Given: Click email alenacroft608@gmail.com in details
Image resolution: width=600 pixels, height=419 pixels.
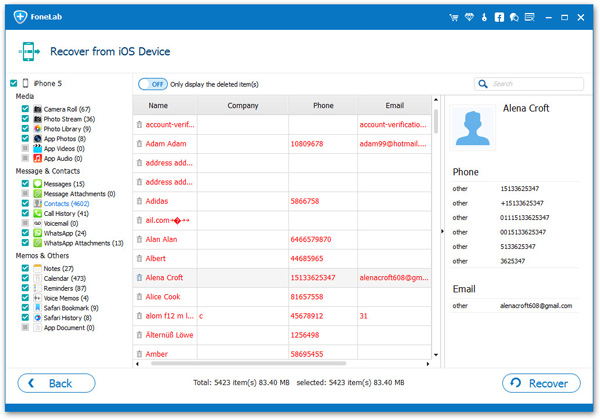Looking at the screenshot, I should coord(536,306).
